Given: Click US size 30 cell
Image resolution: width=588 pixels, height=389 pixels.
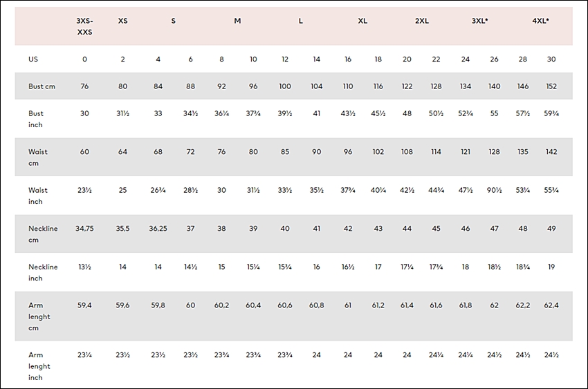Looking at the screenshot, I should (x=551, y=59).
